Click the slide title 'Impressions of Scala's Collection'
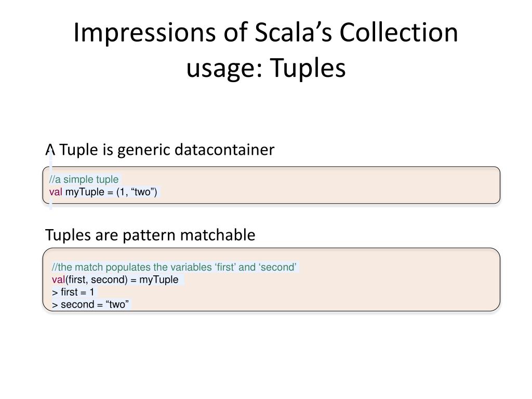 click(265, 33)
